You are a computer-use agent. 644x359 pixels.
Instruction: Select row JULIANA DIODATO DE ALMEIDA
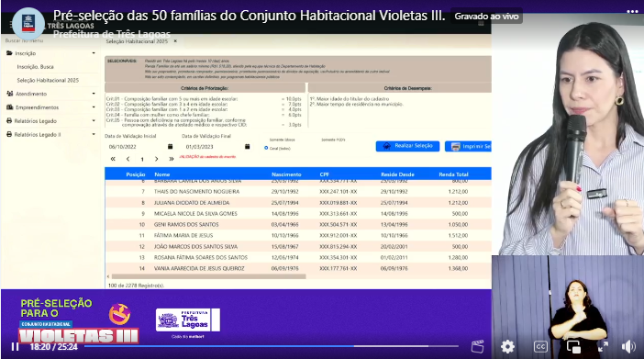(298, 203)
